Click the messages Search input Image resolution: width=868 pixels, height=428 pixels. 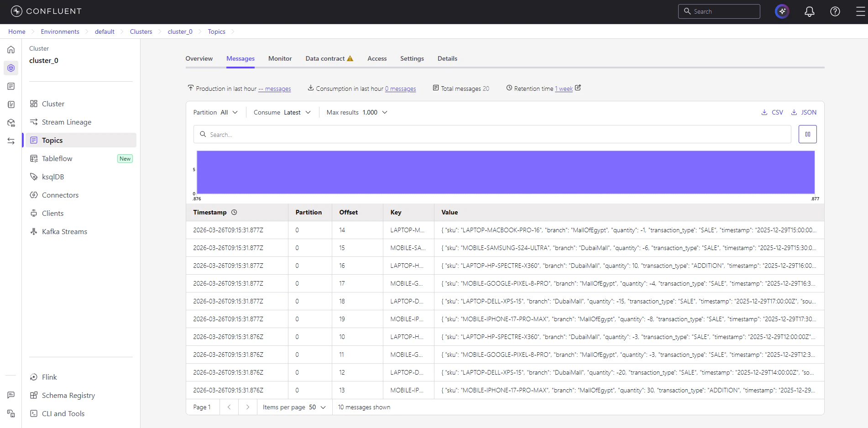point(492,134)
